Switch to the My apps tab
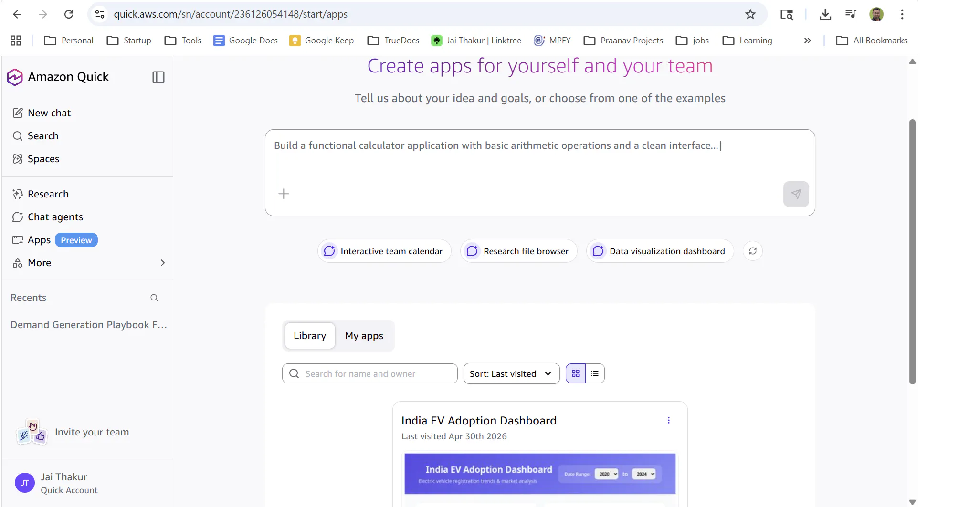The image size is (980, 507). (364, 336)
